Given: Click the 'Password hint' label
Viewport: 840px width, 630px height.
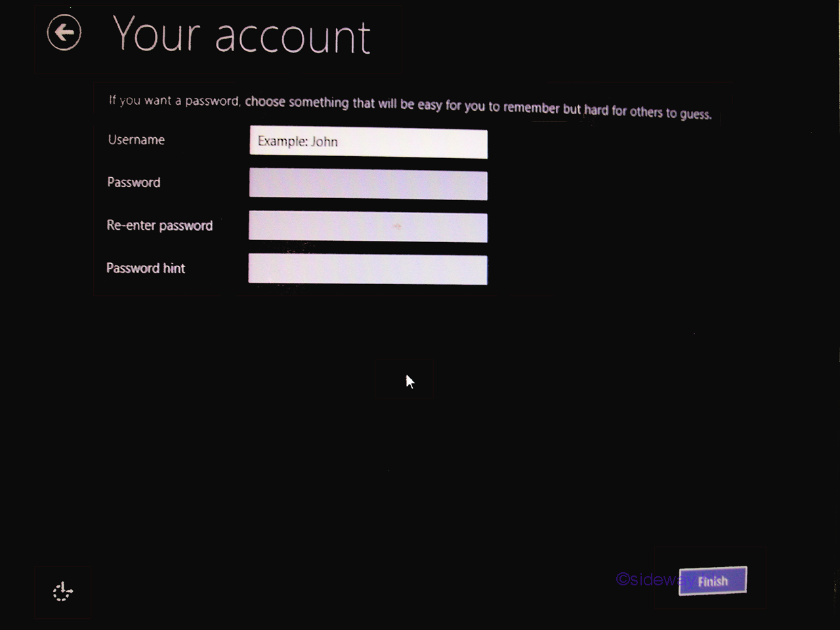Looking at the screenshot, I should pyautogui.click(x=146, y=268).
